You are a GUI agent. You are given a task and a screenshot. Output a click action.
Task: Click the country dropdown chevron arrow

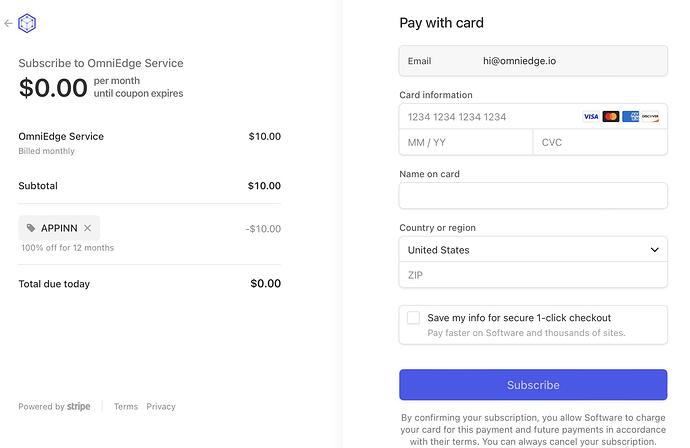(x=654, y=250)
